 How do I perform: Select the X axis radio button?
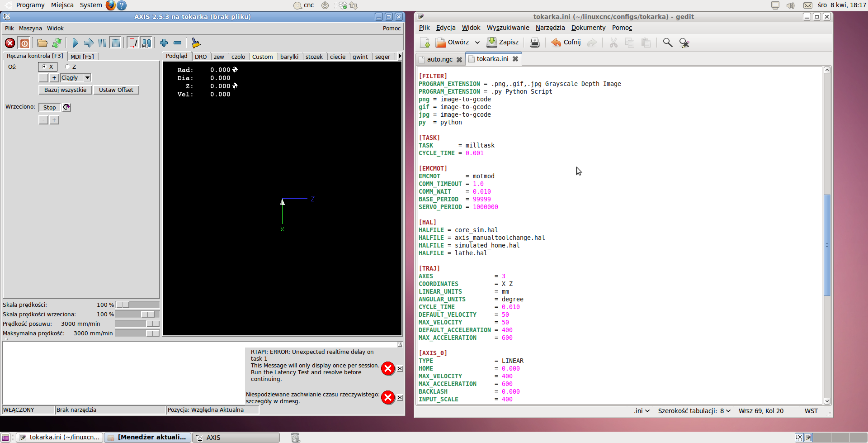click(44, 67)
